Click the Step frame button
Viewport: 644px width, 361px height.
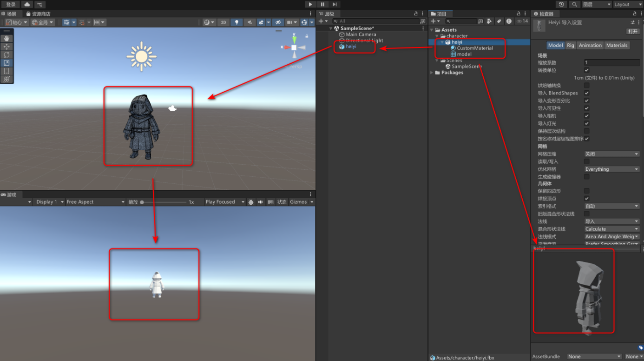click(334, 4)
